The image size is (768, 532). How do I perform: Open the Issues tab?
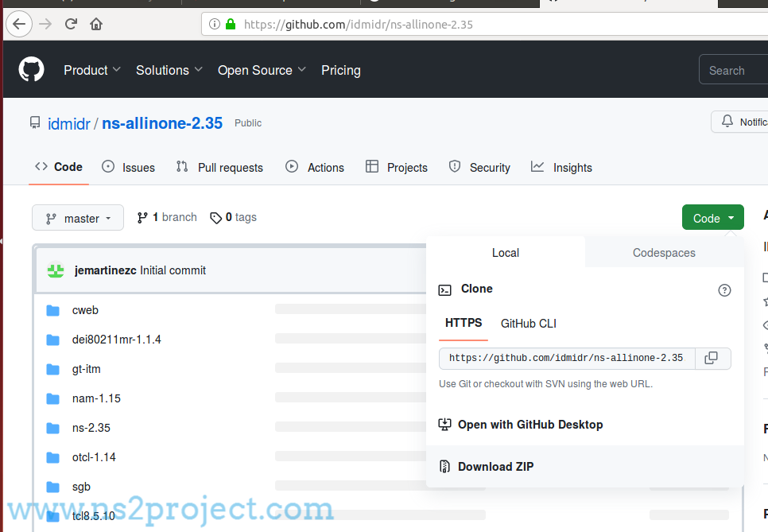pos(128,167)
